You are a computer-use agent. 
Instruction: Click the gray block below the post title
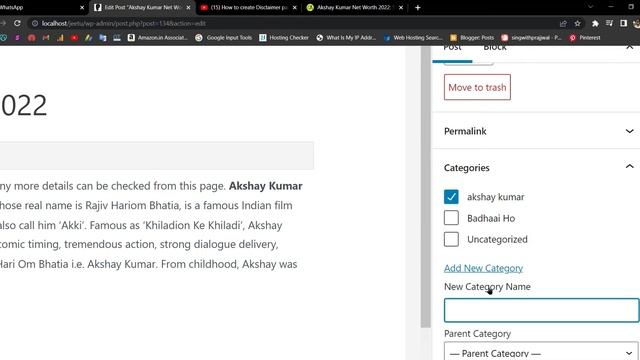[157, 155]
